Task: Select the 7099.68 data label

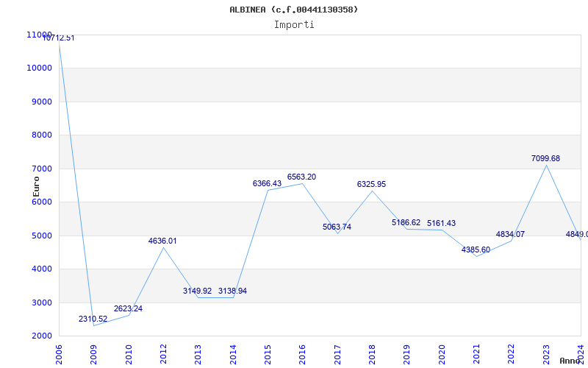Action: 545,158
